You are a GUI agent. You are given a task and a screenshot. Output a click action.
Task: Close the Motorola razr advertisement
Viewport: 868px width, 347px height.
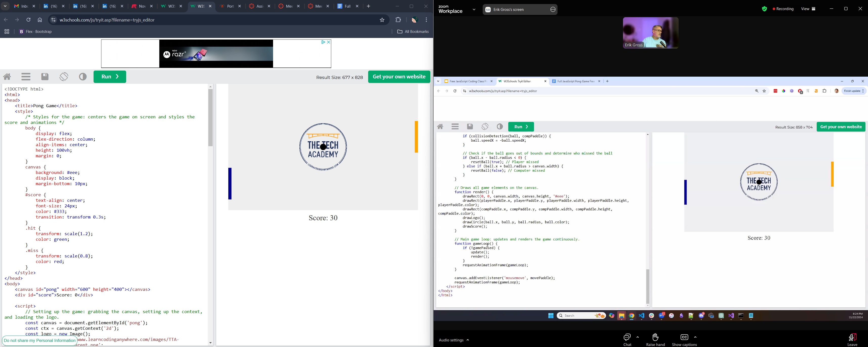click(x=329, y=42)
